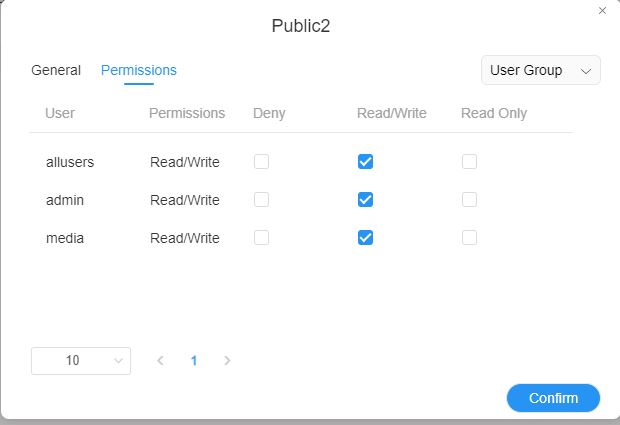Screen dimensions: 620x425
Task: Enable Read Only for allusers
Action: click(x=469, y=162)
